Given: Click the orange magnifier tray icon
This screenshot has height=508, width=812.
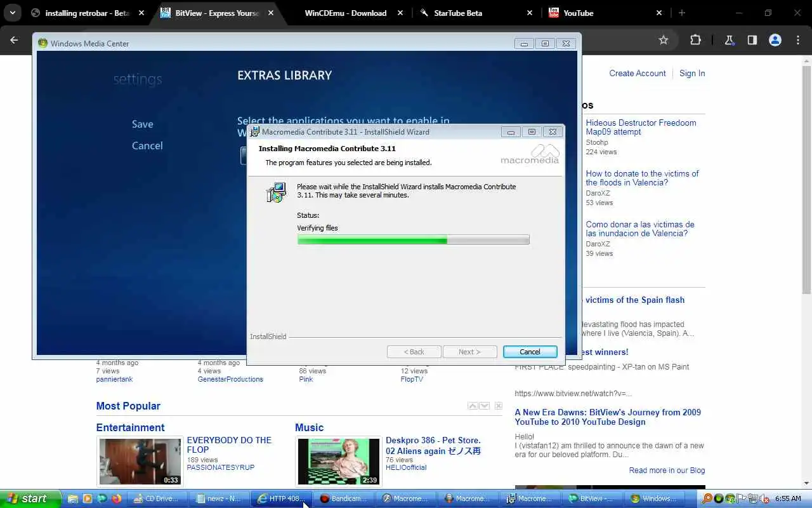Looking at the screenshot, I should [707, 498].
